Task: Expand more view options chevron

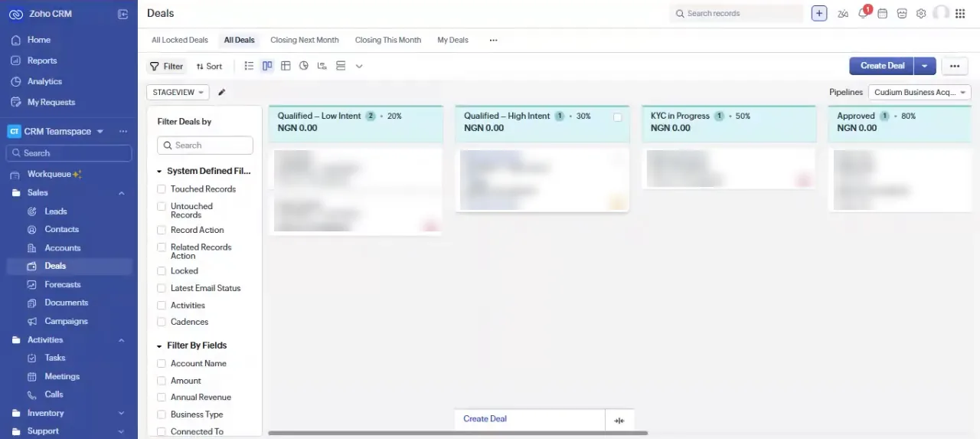Action: pos(359,66)
